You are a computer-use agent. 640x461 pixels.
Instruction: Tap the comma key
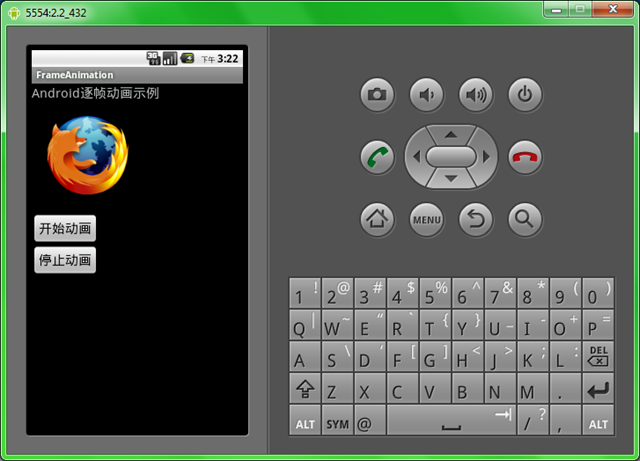pos(565,420)
